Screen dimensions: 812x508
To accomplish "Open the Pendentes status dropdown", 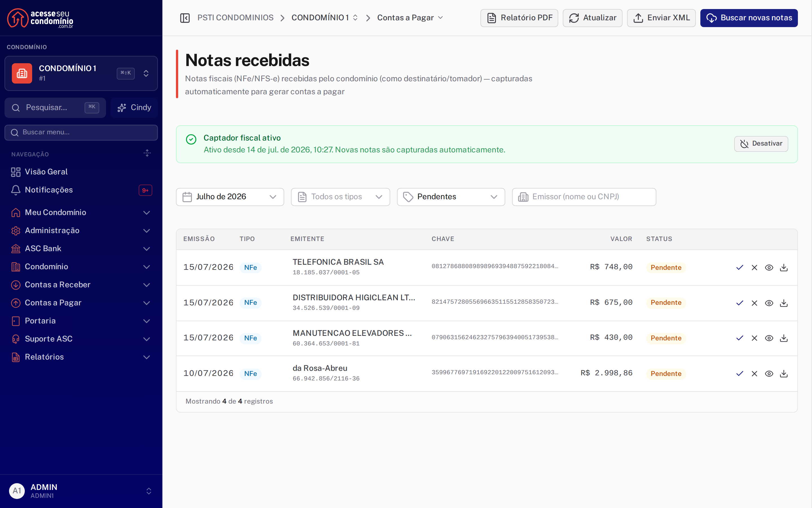I will coord(451,197).
